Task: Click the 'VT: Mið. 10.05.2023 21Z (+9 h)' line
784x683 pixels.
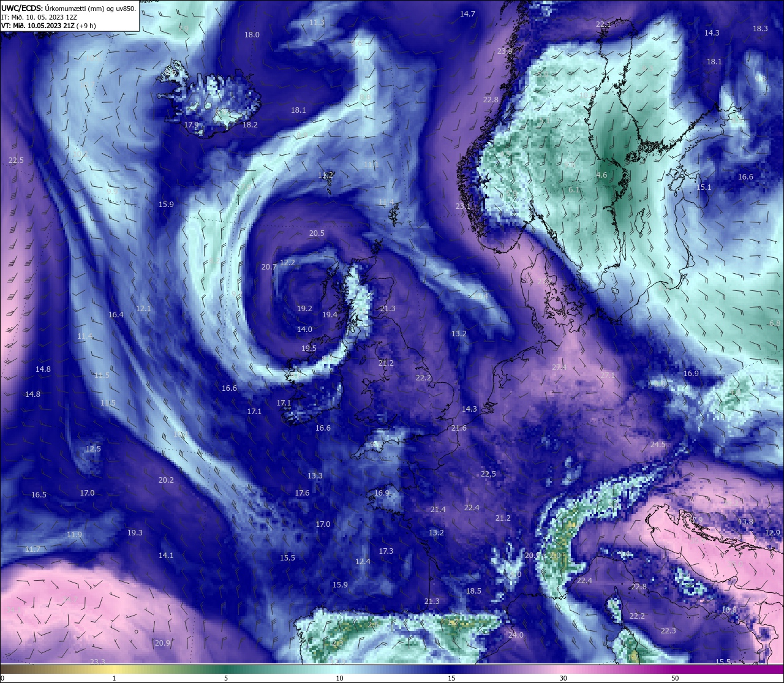Action: coord(48,26)
